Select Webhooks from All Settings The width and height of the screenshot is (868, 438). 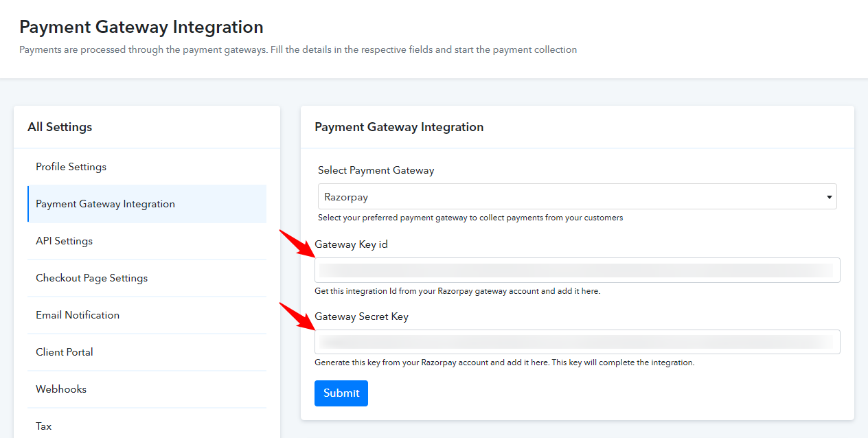click(x=61, y=389)
